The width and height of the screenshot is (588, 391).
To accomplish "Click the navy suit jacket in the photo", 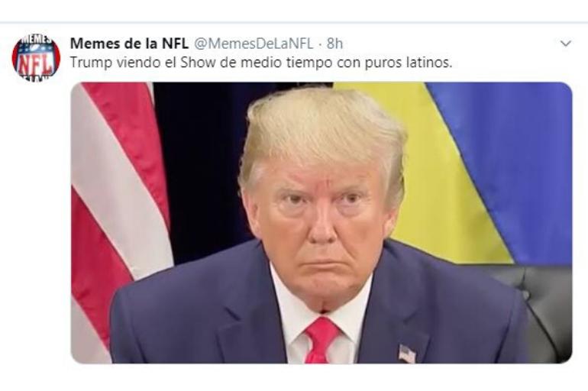I will (210, 318).
